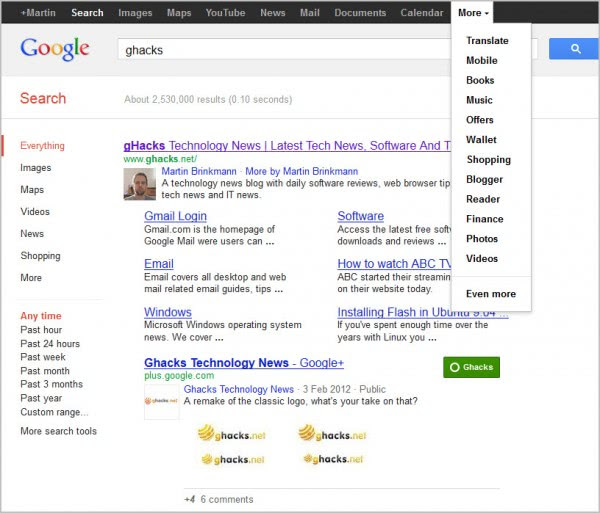The height and width of the screenshot is (513, 600).
Task: Focus the ghacks search input field
Action: 284,50
